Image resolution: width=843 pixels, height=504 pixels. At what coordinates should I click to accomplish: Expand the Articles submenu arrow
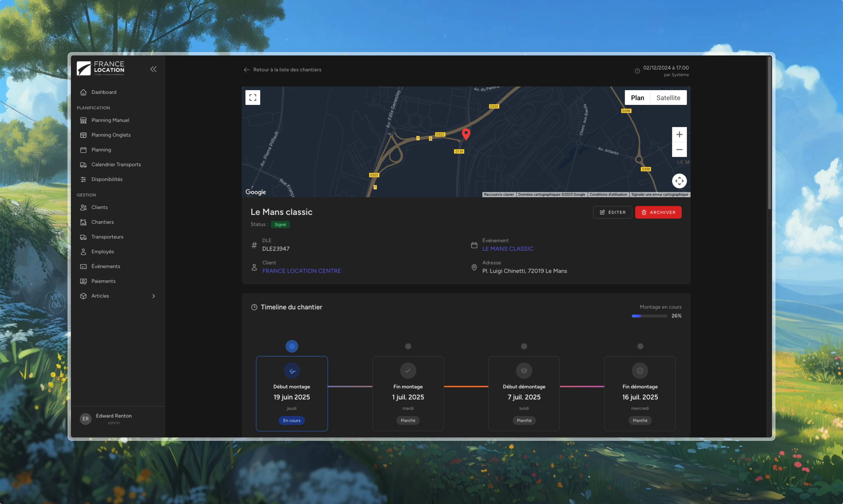point(153,296)
